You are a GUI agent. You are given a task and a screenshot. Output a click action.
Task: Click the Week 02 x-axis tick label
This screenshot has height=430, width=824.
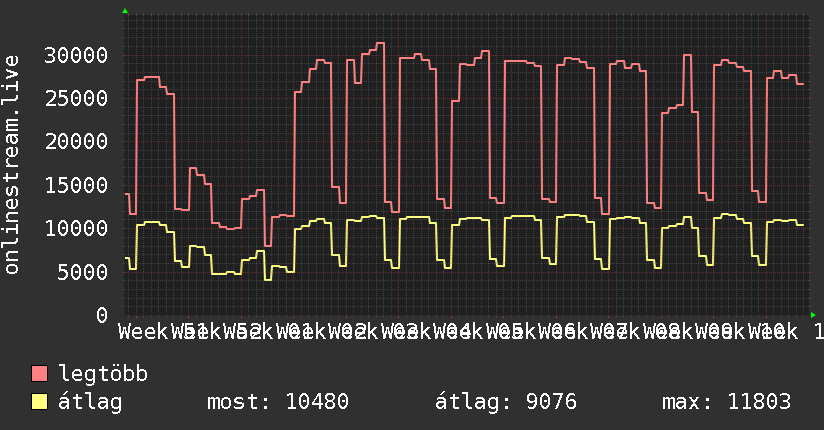click(x=321, y=332)
